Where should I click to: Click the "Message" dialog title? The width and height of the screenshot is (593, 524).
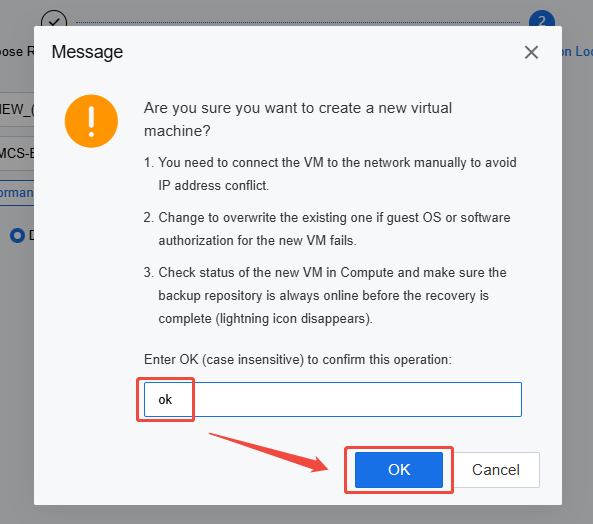click(87, 52)
